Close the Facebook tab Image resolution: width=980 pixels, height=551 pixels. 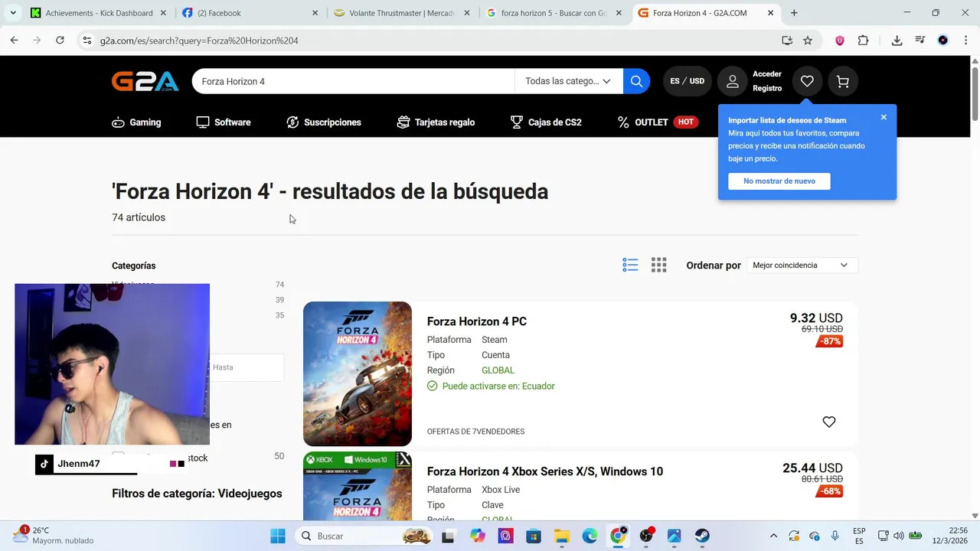tap(315, 13)
